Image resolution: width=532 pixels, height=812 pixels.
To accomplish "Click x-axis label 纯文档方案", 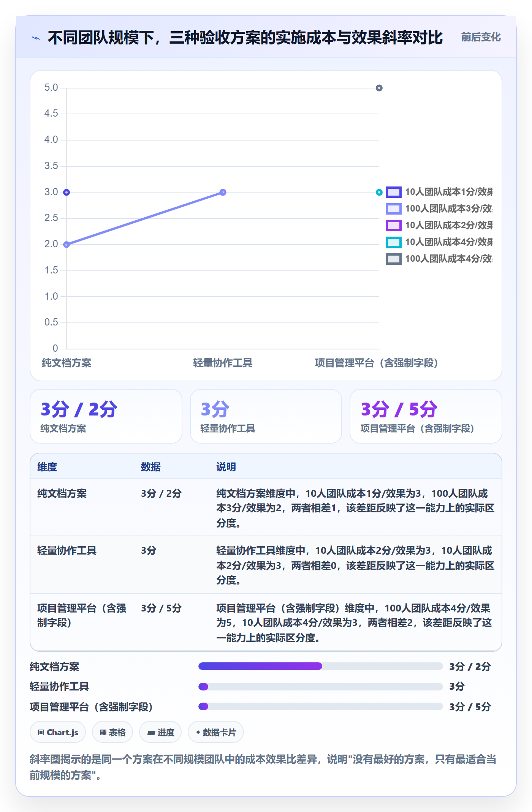I will click(66, 363).
